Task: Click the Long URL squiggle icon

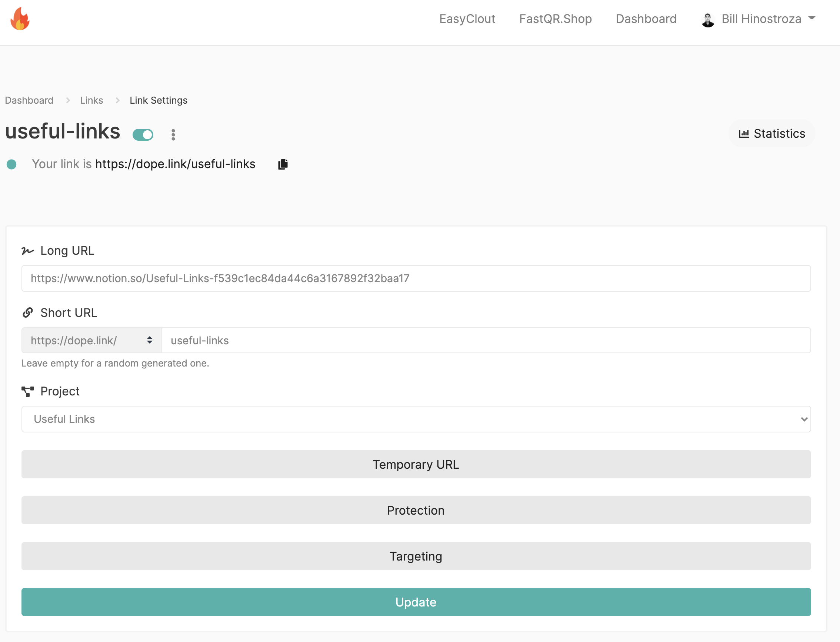Action: 28,251
